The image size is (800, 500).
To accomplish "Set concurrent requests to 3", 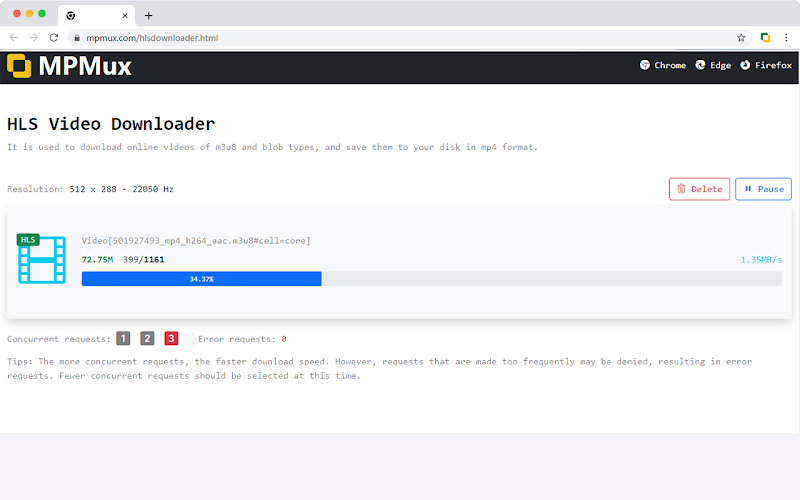I will (x=171, y=338).
